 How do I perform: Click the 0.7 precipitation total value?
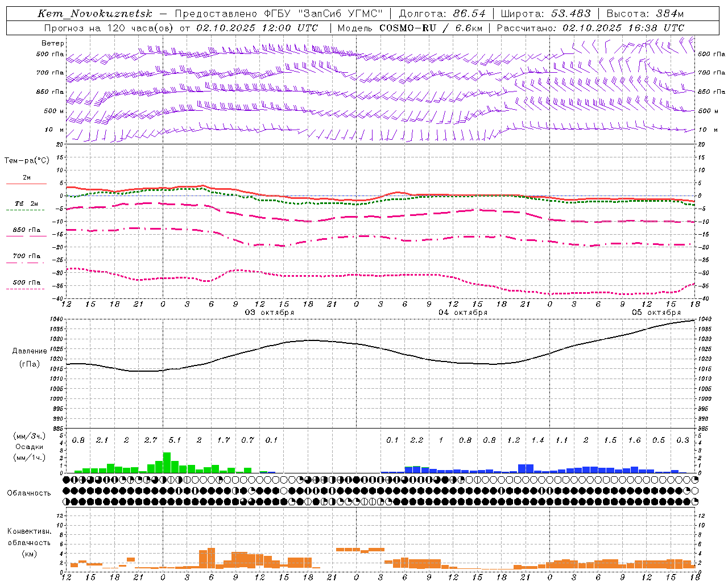coord(247,440)
